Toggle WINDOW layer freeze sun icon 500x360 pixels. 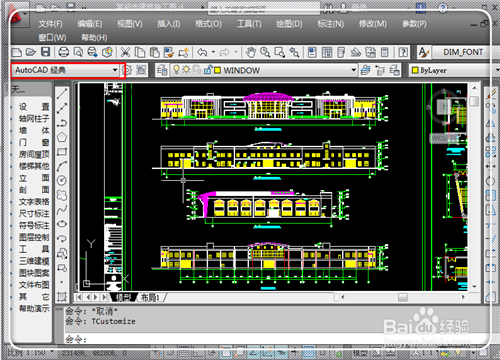(186, 70)
